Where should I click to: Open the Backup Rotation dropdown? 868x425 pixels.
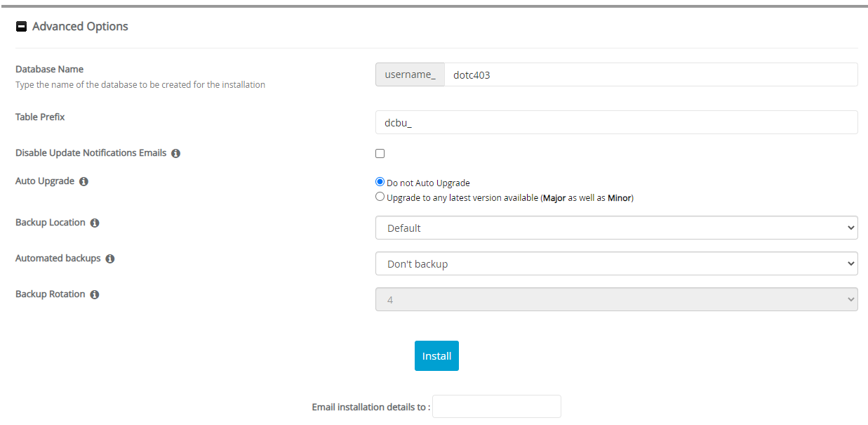[x=616, y=299]
